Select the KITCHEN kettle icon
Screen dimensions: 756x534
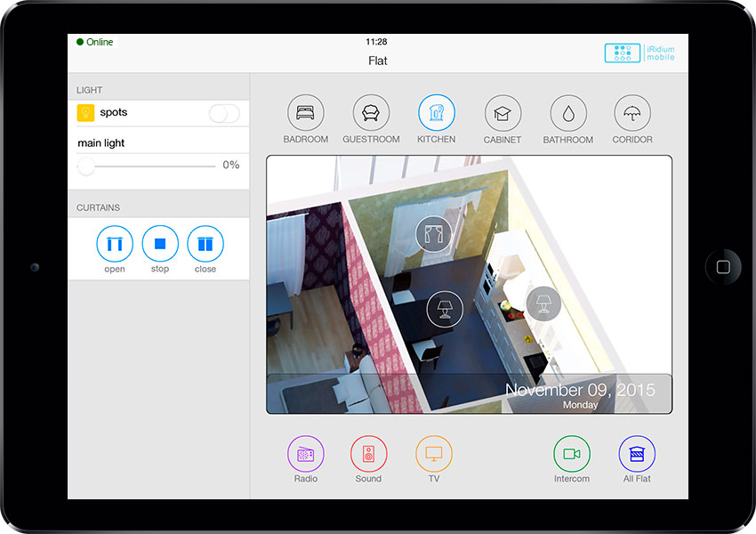pyautogui.click(x=437, y=113)
